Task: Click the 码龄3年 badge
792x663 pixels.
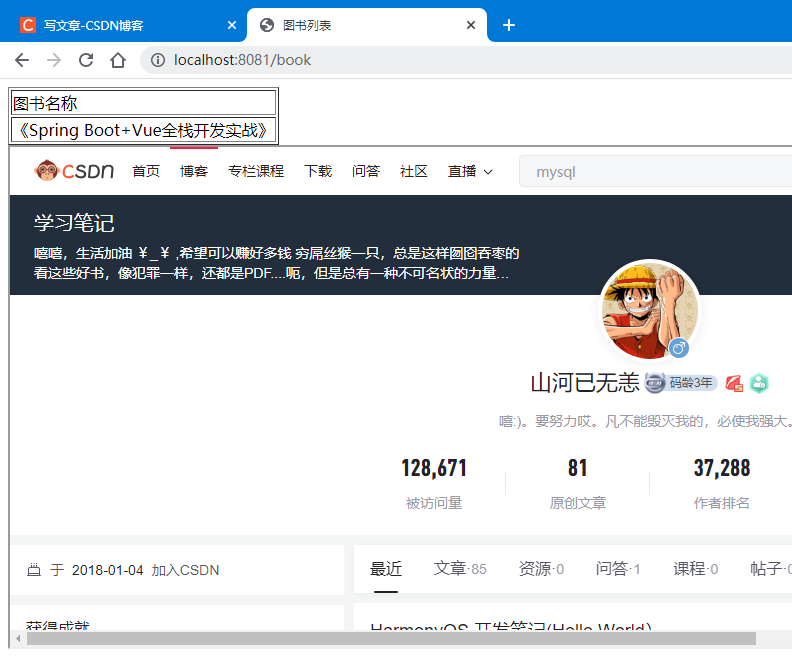Action: pyautogui.click(x=681, y=383)
